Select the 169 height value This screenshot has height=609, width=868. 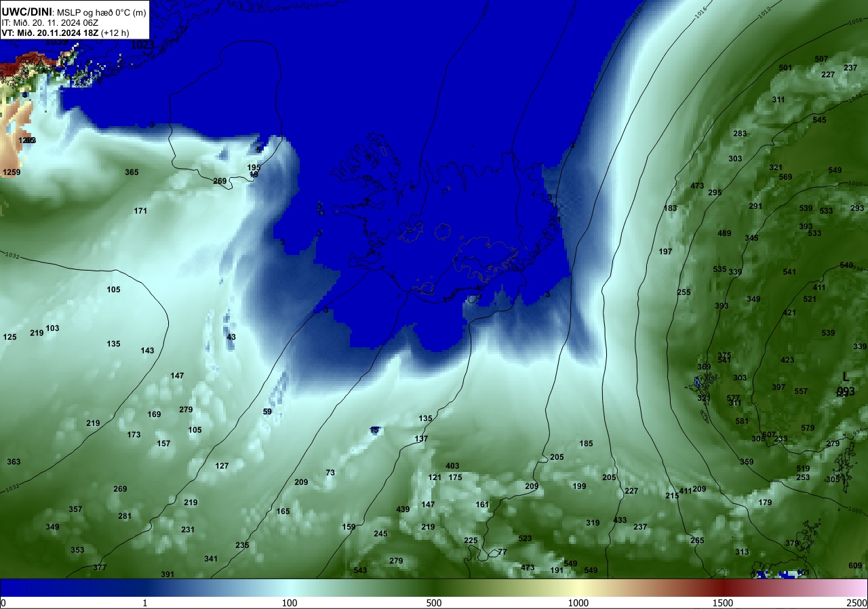[x=154, y=414]
